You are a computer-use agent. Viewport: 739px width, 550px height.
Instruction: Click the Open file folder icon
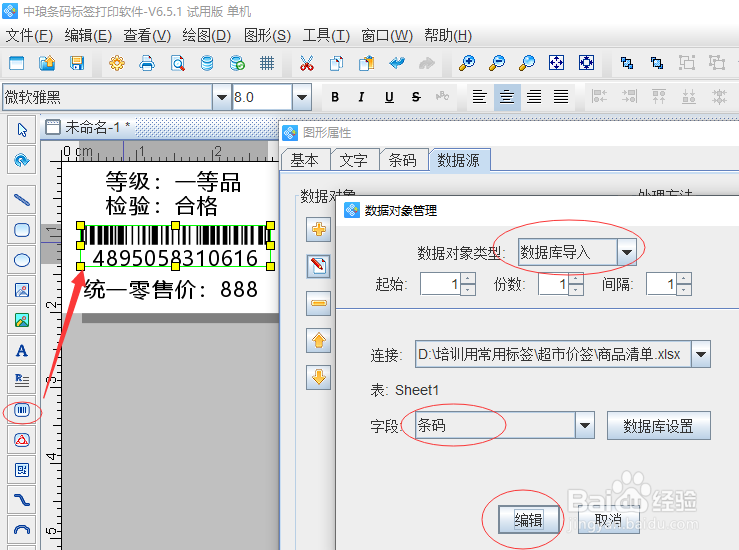click(x=47, y=63)
